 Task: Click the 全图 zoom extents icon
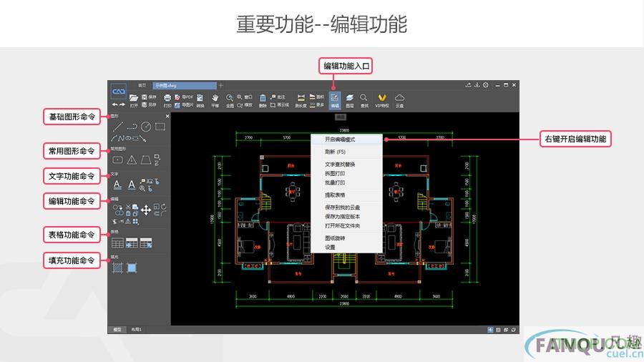pos(230,98)
